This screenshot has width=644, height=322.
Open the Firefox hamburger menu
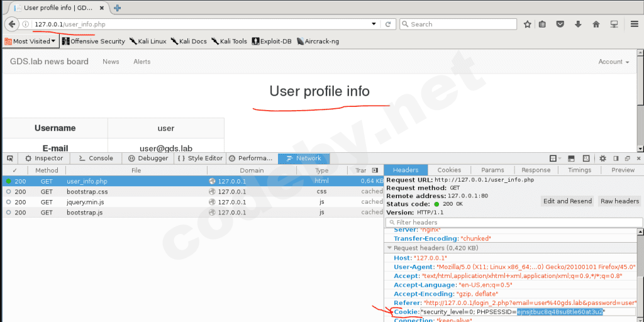pyautogui.click(x=635, y=25)
